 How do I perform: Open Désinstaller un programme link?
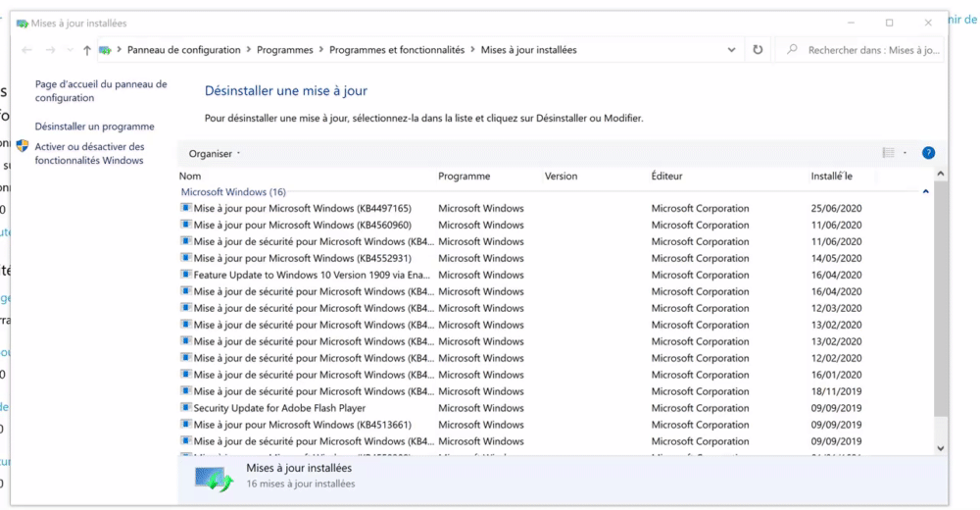pyautogui.click(x=94, y=127)
